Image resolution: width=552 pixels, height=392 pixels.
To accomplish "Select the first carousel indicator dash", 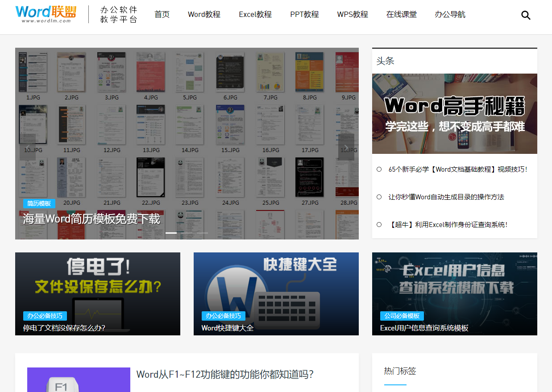I will [x=171, y=233].
